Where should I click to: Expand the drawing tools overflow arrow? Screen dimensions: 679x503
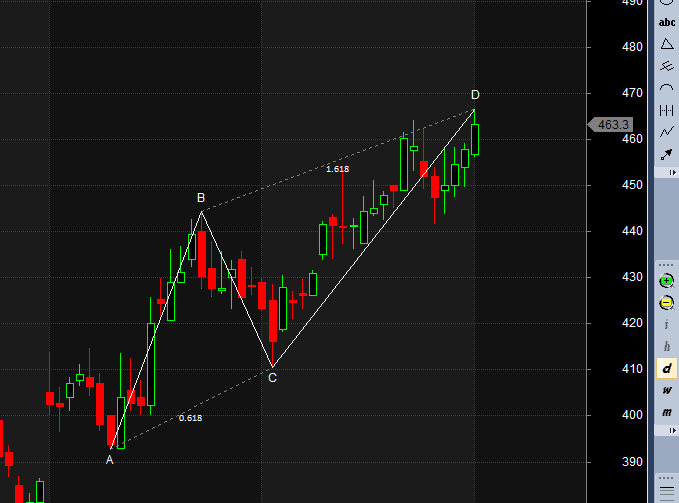666,172
